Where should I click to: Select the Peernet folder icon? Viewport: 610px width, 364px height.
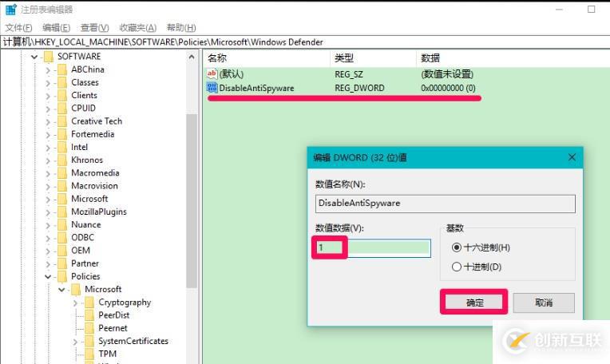(x=89, y=328)
